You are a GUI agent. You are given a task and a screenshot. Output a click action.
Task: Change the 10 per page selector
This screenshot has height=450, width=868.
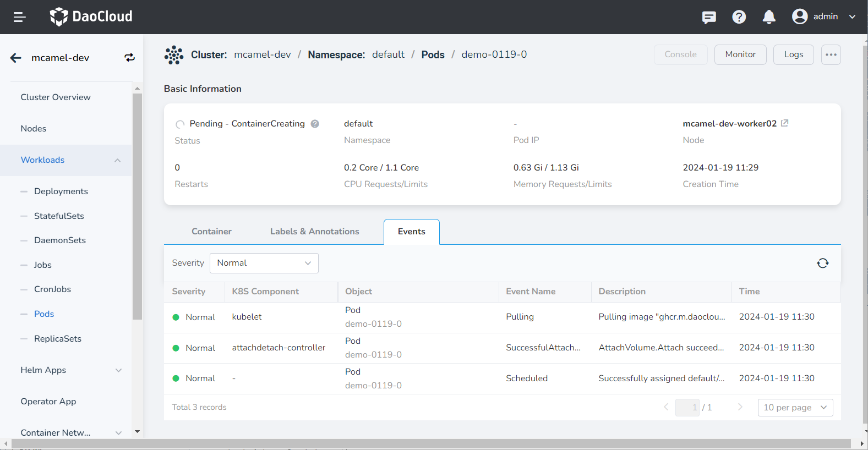point(795,408)
